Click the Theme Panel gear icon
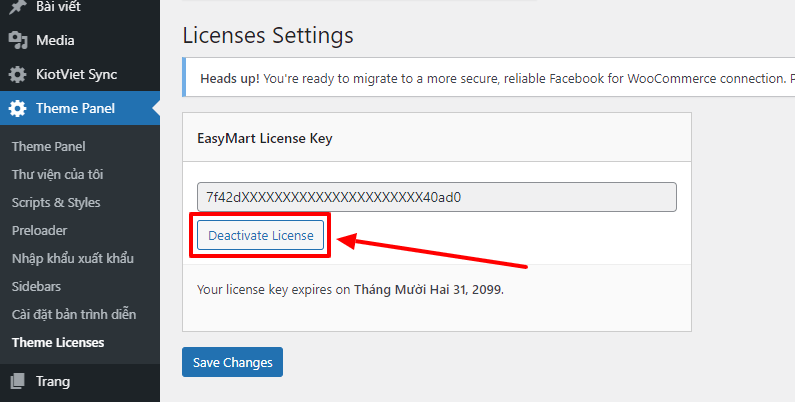The height and width of the screenshot is (402, 795). click(x=17, y=109)
